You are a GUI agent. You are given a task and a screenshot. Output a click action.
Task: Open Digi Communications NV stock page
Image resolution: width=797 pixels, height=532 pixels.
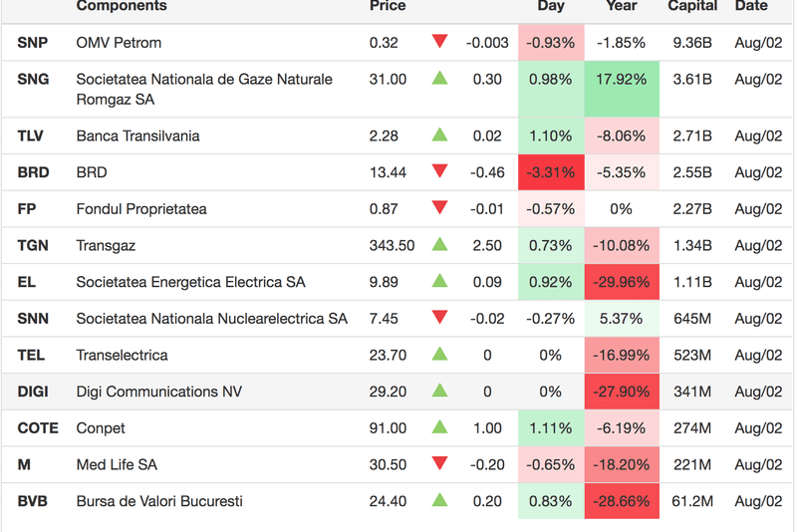click(x=159, y=392)
